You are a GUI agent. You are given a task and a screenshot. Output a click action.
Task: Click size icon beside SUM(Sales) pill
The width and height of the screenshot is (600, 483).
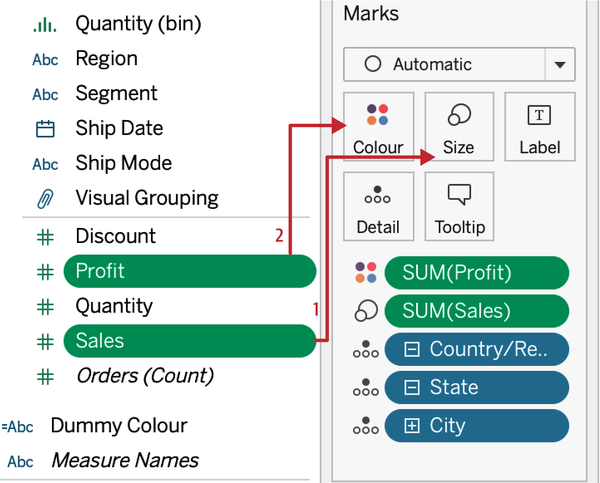click(366, 311)
